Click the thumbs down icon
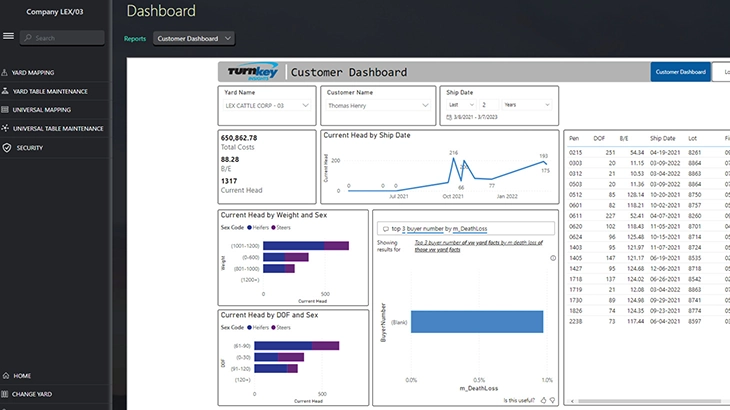Viewport: 730px width, 410px height. click(552, 400)
